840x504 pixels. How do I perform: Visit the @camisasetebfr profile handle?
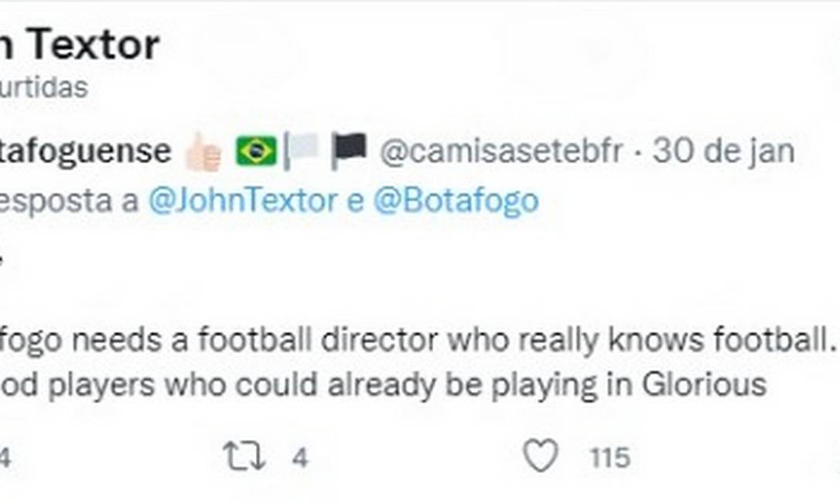tap(500, 152)
